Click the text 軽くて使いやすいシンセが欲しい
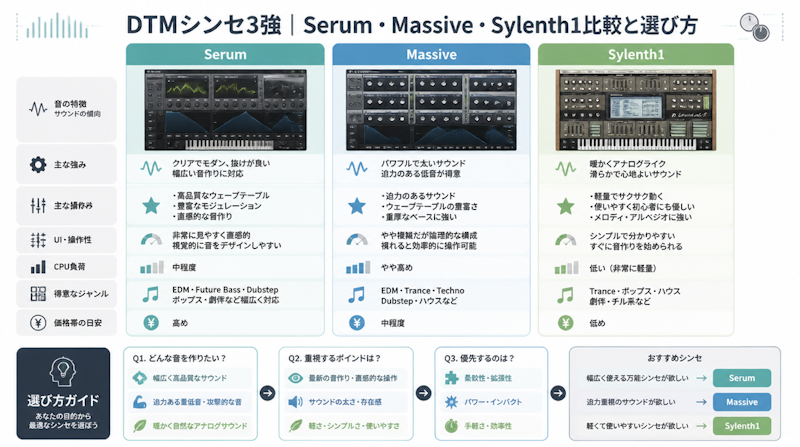The width and height of the screenshot is (800, 447). (637, 426)
